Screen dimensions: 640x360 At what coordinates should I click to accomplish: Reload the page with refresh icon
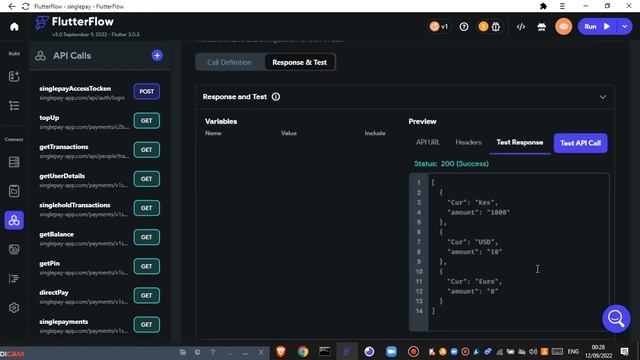point(26,6)
